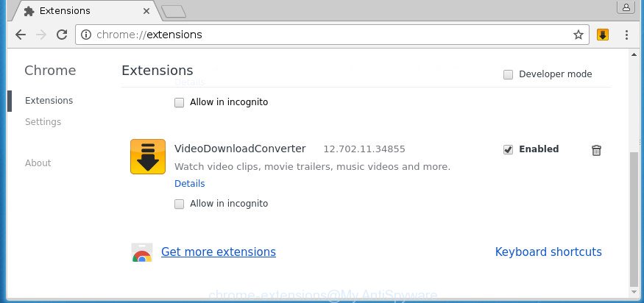Tick the upper Allow in incognito checkbox

(x=180, y=103)
